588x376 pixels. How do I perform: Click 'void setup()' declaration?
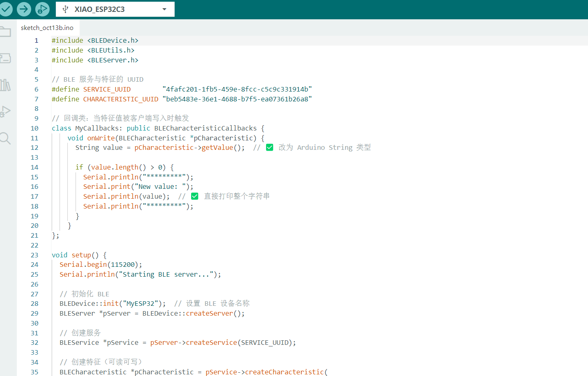tap(75, 255)
